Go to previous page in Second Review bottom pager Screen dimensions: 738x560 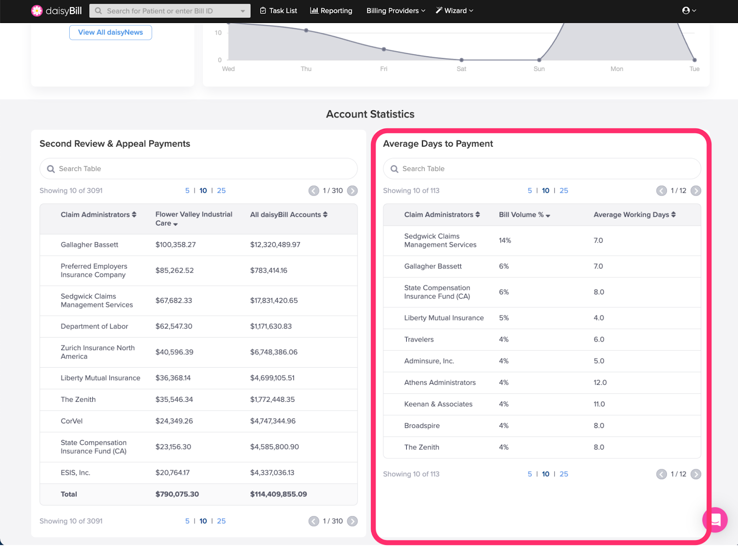tap(314, 521)
